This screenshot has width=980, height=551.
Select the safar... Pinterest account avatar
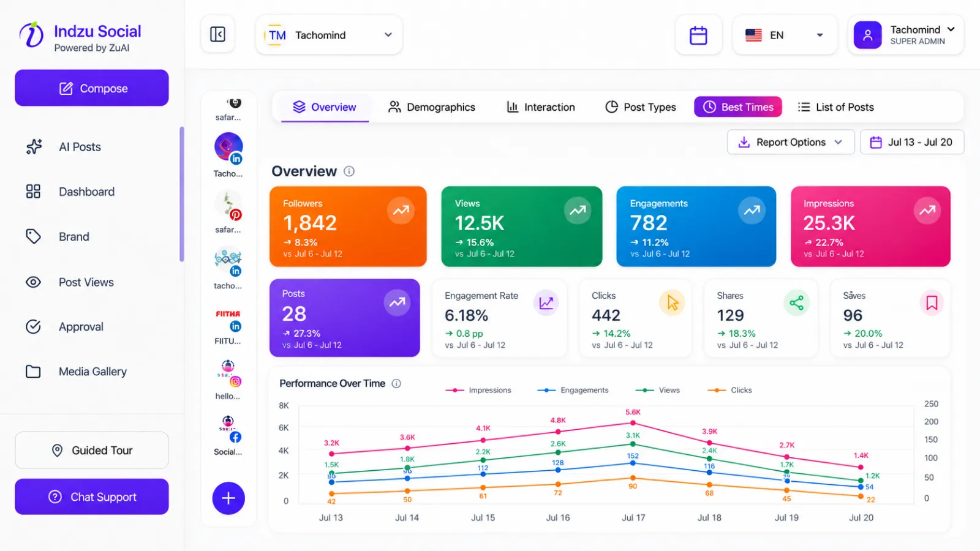coord(228,205)
